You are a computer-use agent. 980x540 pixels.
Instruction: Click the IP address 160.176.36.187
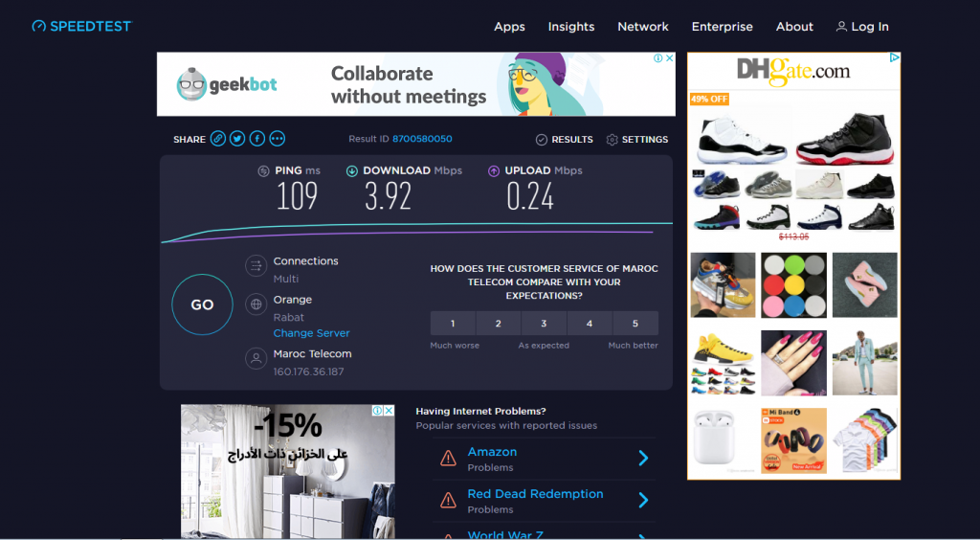pos(309,371)
